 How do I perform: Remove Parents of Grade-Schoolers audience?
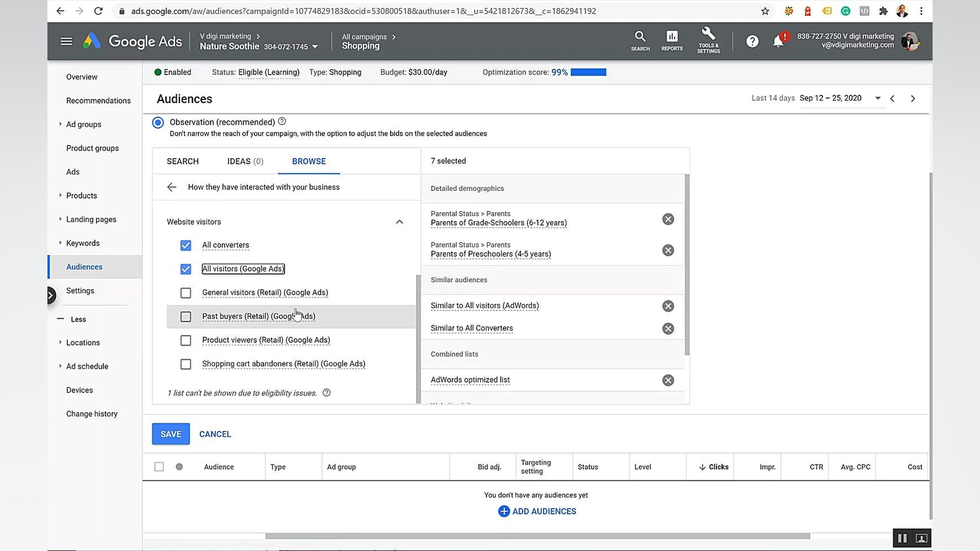click(x=668, y=219)
